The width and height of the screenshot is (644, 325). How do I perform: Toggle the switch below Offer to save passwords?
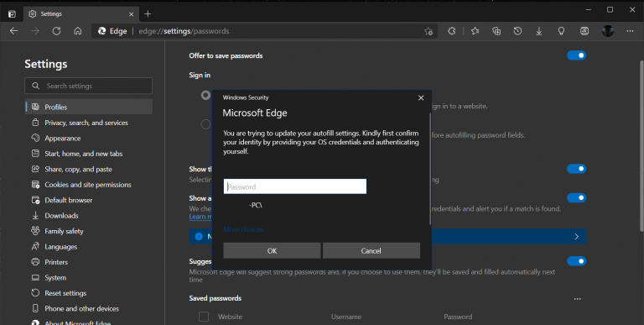(576, 169)
